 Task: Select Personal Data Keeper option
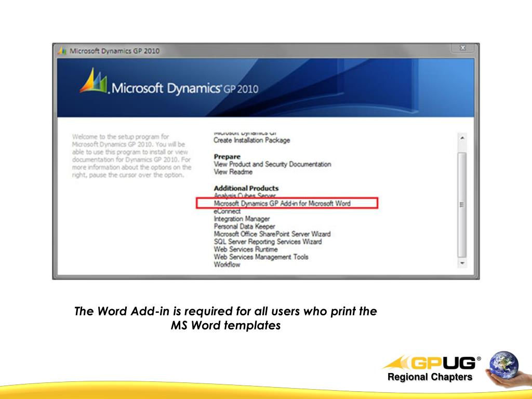(x=244, y=227)
